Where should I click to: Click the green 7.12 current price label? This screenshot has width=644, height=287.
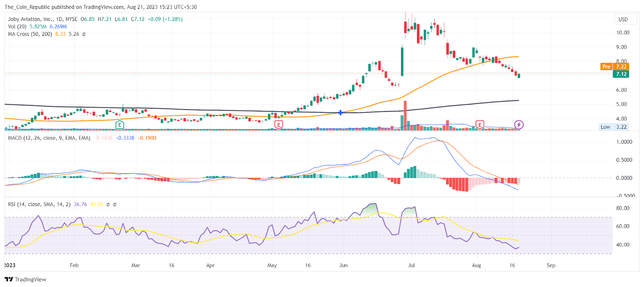621,74
